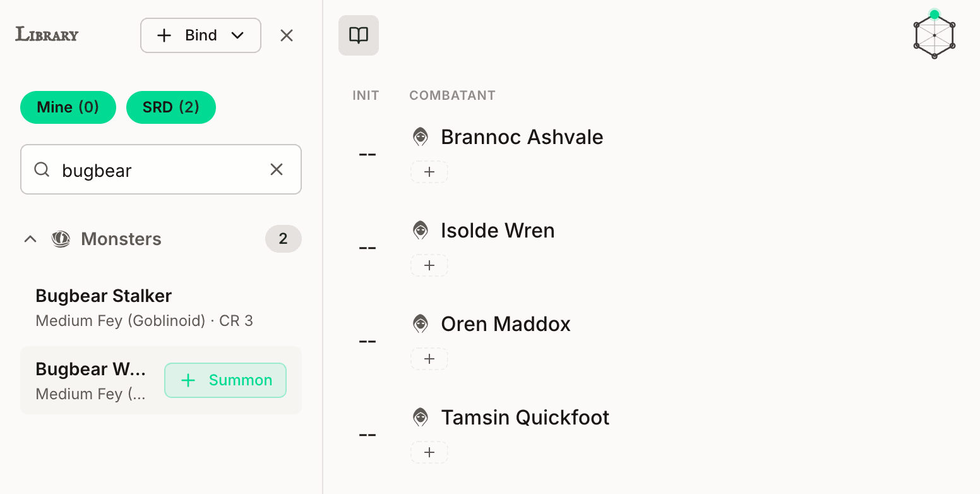980x494 pixels.
Task: Select the Bugbear W... entry name
Action: tap(91, 369)
